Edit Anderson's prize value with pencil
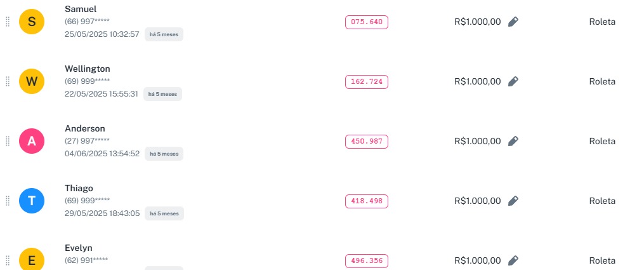The image size is (644, 270). point(513,141)
